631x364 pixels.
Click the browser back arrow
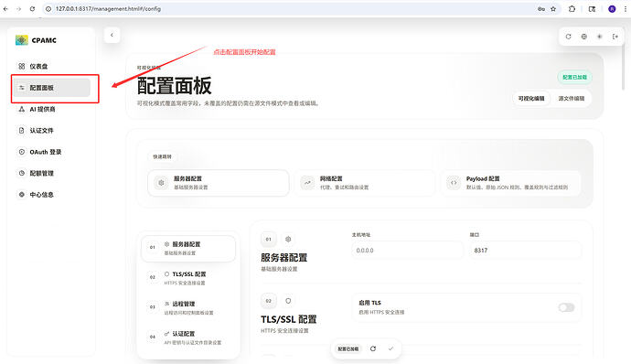5,8
